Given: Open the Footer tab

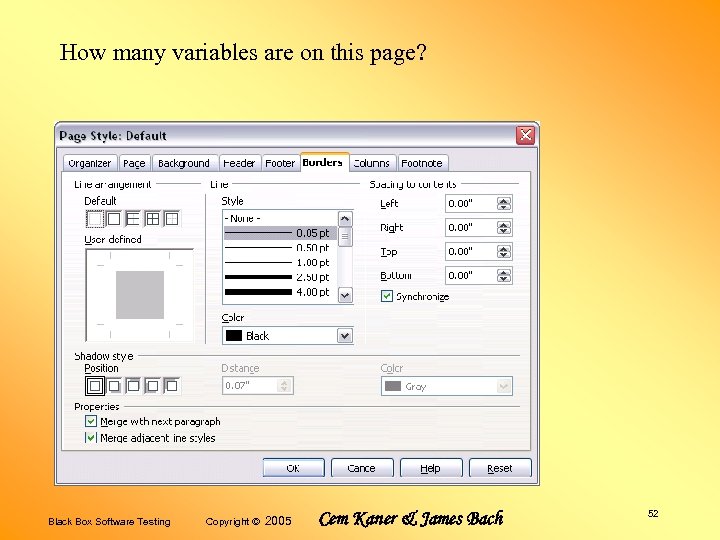Looking at the screenshot, I should tap(280, 163).
